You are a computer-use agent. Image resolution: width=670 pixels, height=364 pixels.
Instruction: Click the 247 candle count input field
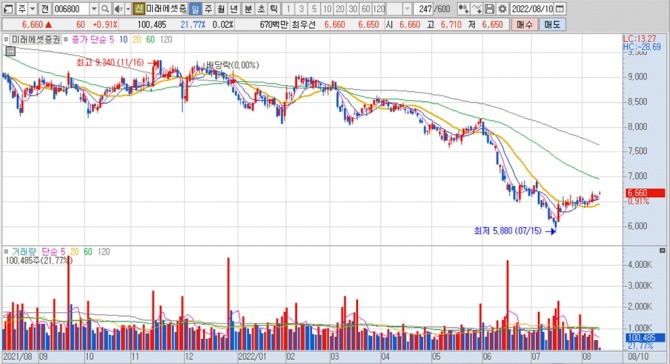coord(424,9)
